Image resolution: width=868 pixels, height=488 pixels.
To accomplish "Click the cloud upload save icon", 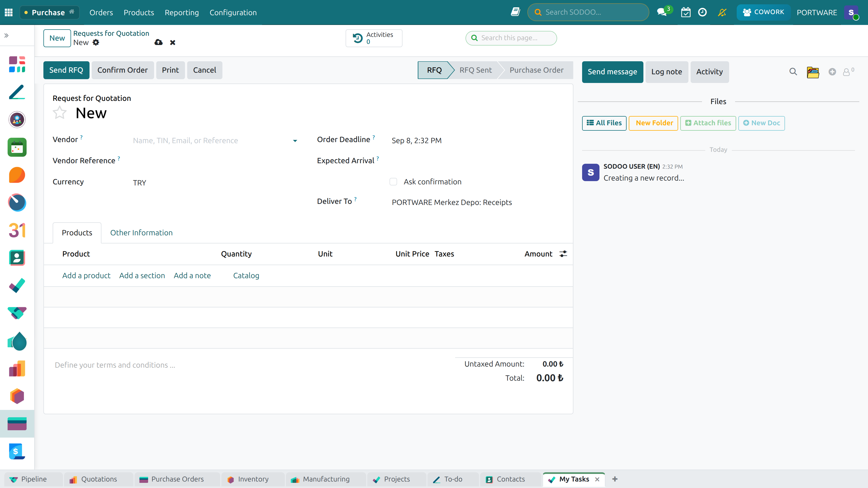I will point(158,43).
